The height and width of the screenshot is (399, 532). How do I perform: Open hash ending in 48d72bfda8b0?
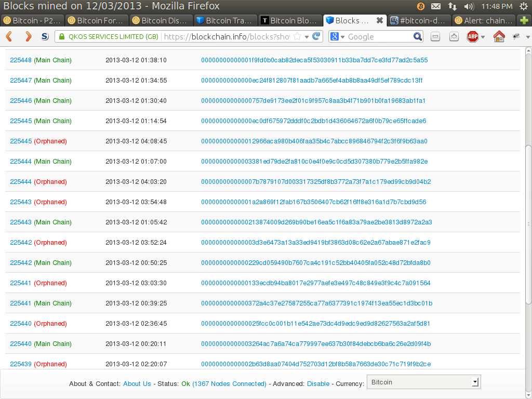tap(315, 263)
